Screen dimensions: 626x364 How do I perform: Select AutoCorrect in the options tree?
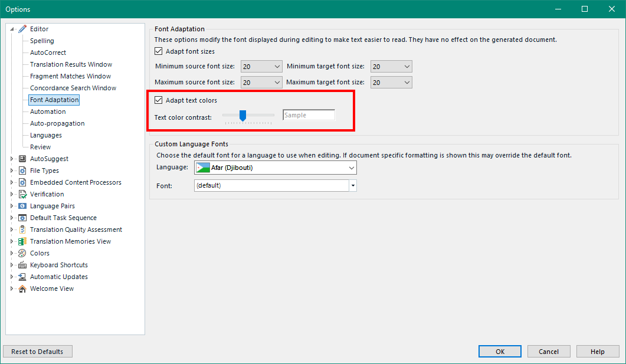coord(48,53)
